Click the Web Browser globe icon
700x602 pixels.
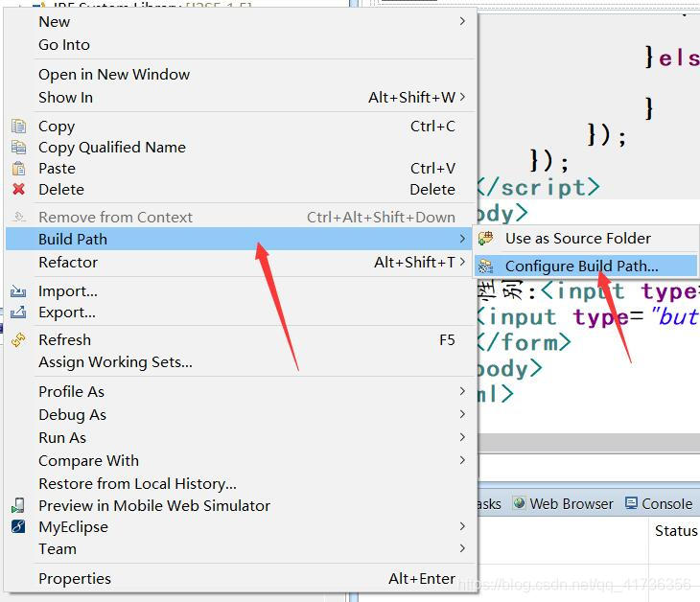click(519, 503)
